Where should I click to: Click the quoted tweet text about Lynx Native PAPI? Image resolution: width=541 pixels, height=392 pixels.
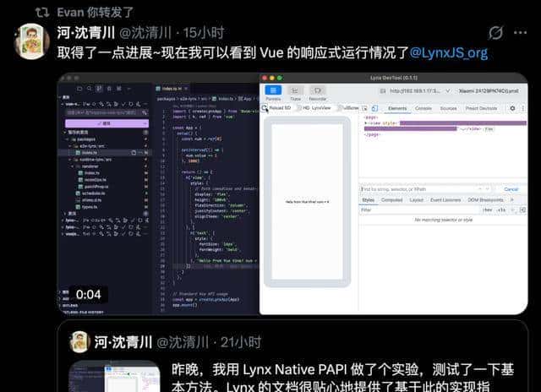[x=342, y=378]
